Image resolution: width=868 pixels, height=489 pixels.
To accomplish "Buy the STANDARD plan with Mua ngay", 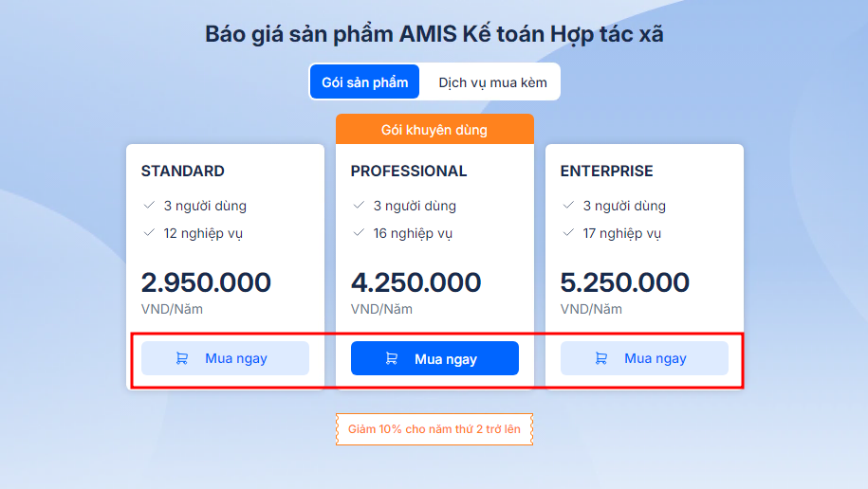I will (x=226, y=358).
